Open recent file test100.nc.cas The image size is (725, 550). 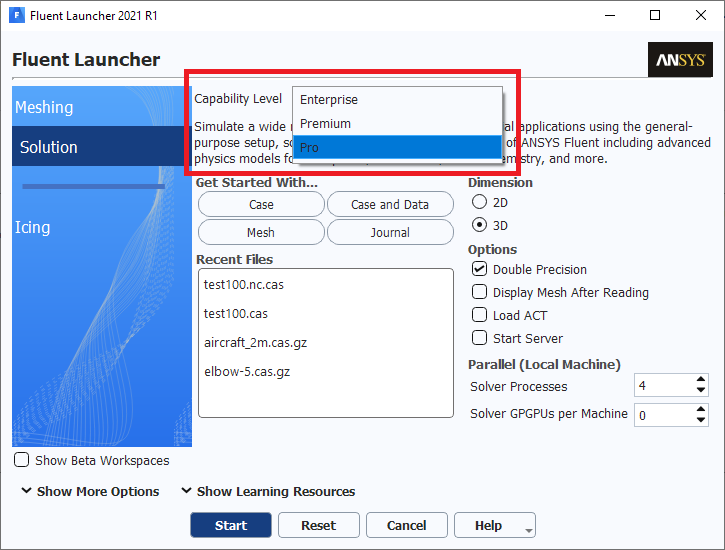pos(244,285)
